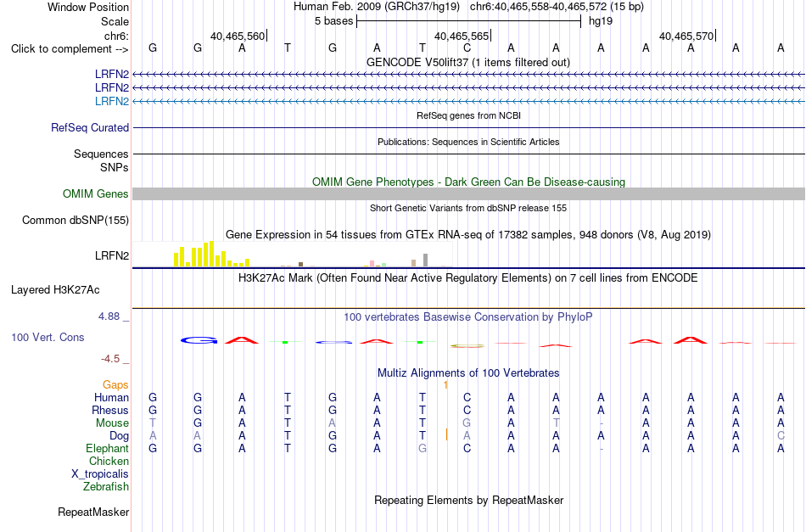Click the light-blue LRFN2 transcript label
The image size is (806, 532).
[111, 101]
